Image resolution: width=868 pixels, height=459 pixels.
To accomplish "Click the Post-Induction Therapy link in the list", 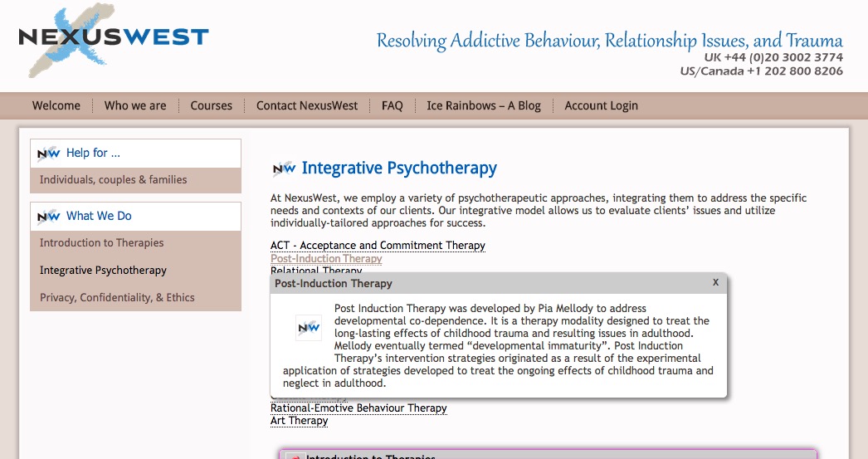I will click(x=326, y=259).
